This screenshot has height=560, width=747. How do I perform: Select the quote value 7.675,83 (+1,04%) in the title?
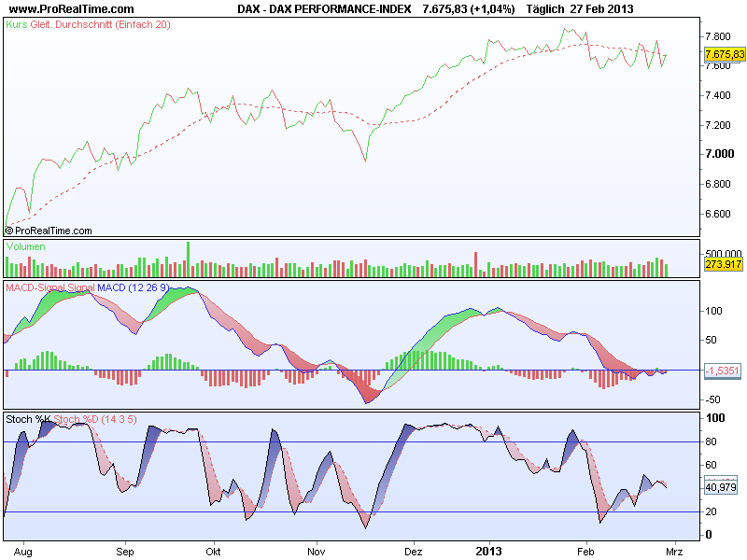pos(469,9)
